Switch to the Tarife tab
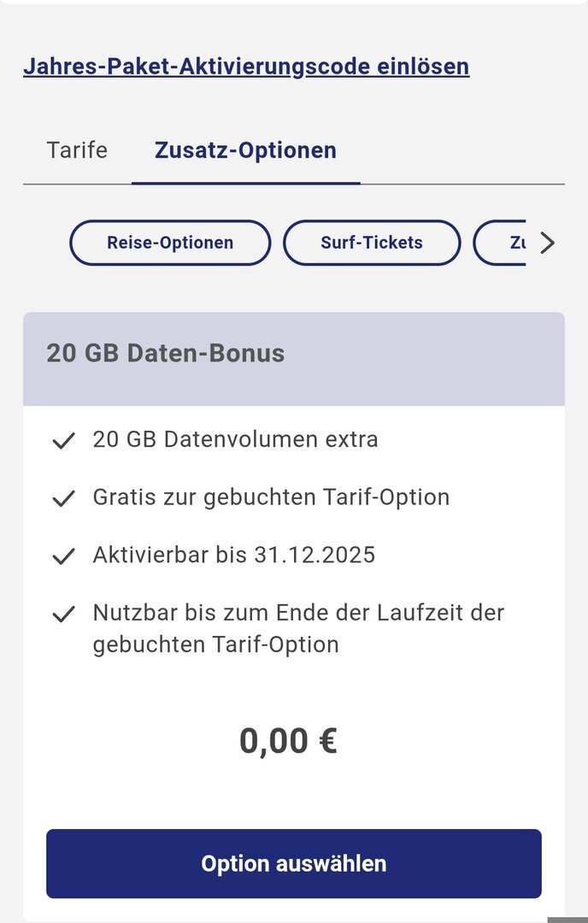The image size is (588, 923). coord(77,150)
